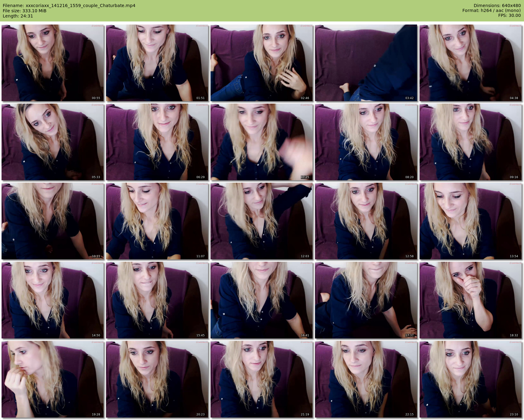Viewport: 524px width, 420px height.
Task: Click the frame stamped 22:15
Action: [x=366, y=379]
